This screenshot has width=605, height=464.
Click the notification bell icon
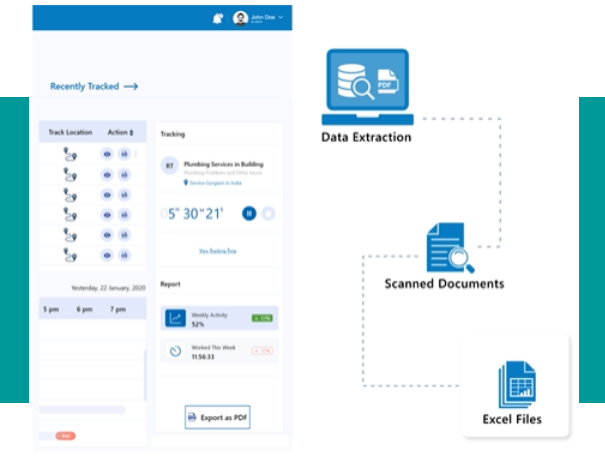pyautogui.click(x=218, y=18)
